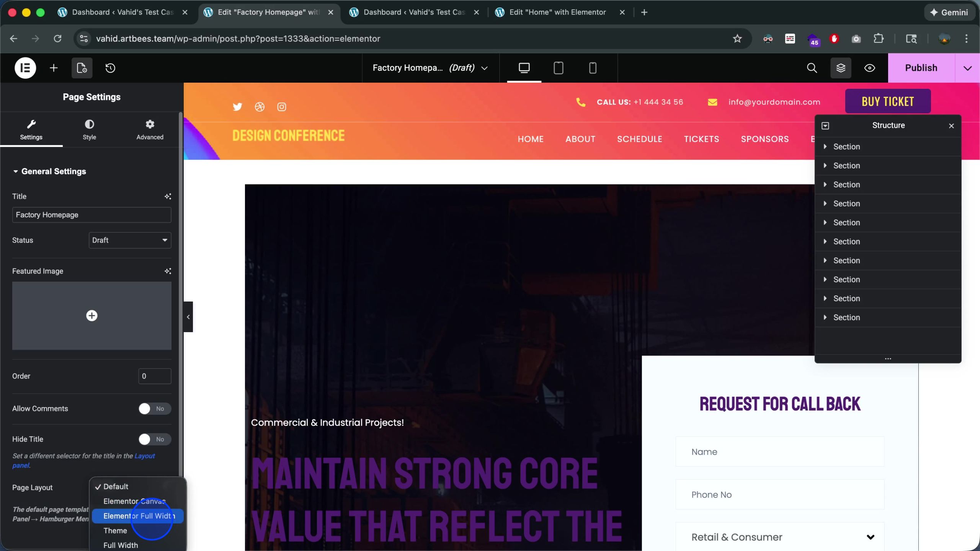This screenshot has width=980, height=551.
Task: Select Elementor Full Width layout option
Action: [138, 516]
